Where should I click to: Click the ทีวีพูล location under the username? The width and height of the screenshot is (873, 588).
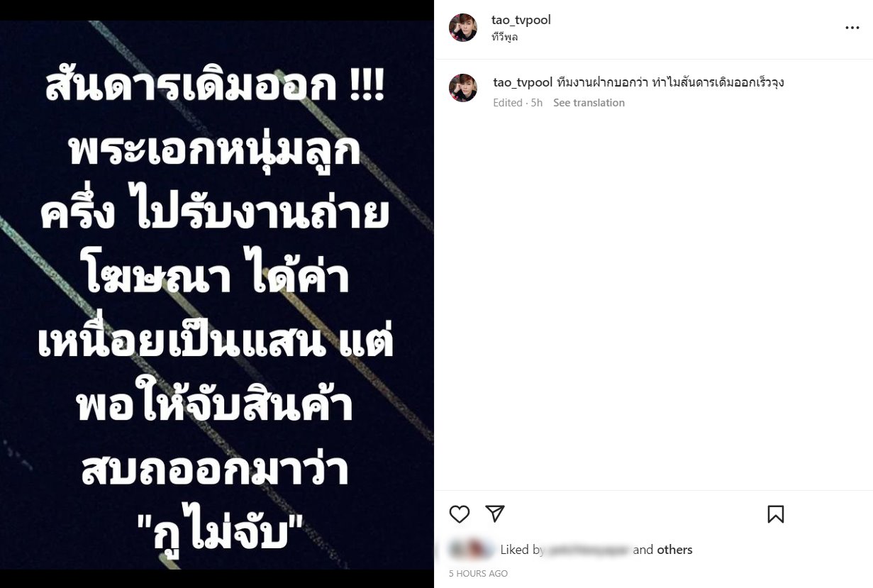[505, 37]
